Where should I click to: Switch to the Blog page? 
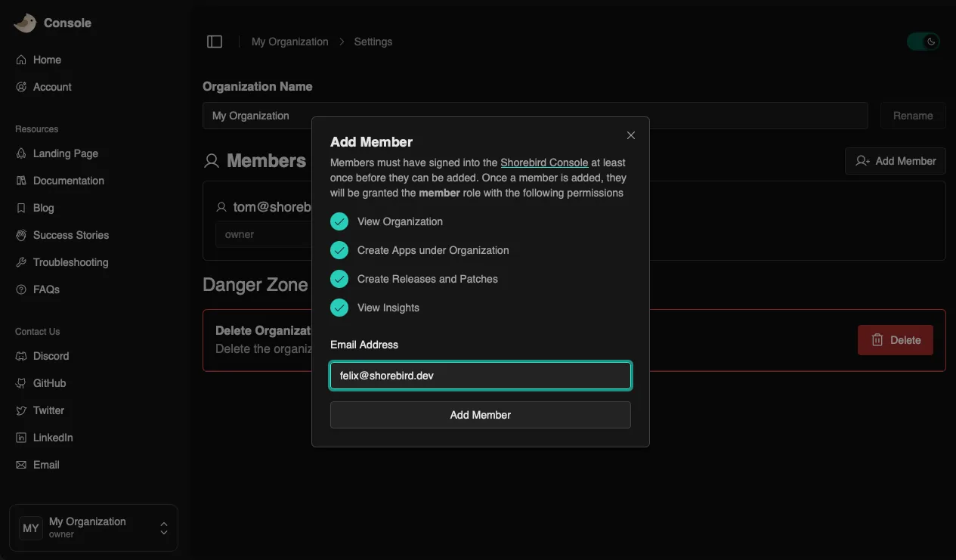click(45, 208)
